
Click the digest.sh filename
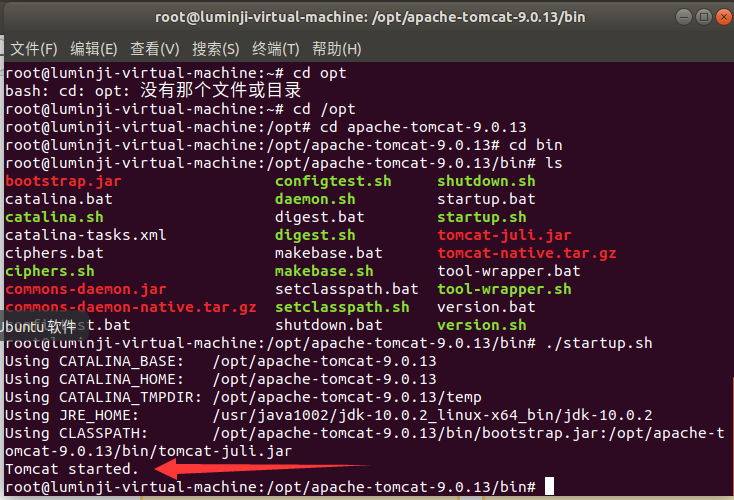[315, 235]
